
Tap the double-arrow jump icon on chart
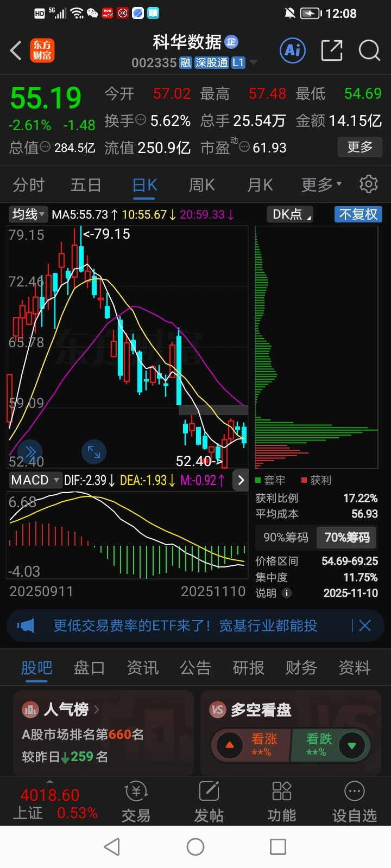(x=30, y=451)
